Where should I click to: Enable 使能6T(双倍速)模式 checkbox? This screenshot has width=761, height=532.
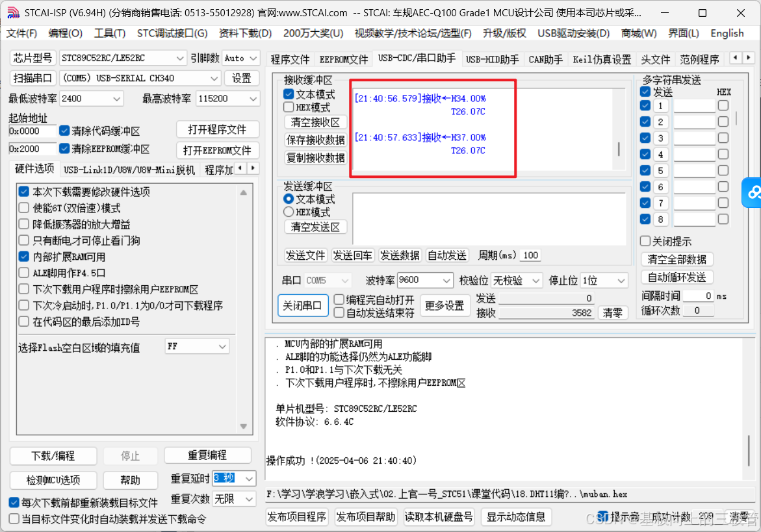(24, 208)
